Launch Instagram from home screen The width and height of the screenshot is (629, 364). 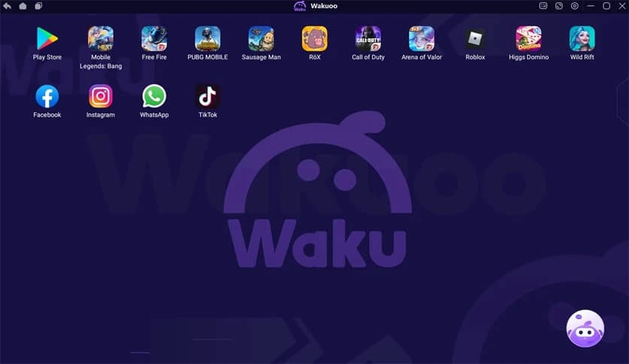[101, 96]
